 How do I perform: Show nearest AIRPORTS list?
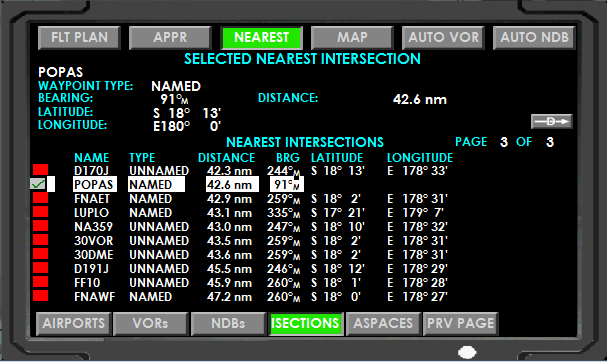(x=74, y=324)
